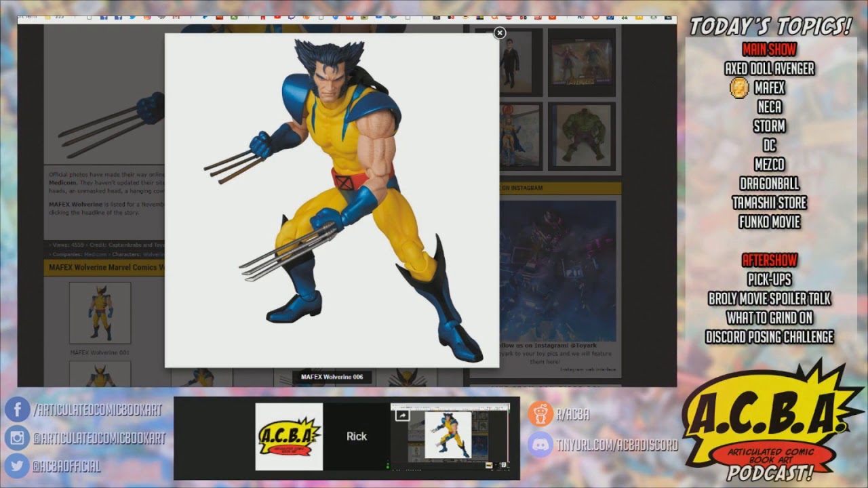Click the enlarged Wolverine figure image
The image size is (868, 488).
(332, 201)
